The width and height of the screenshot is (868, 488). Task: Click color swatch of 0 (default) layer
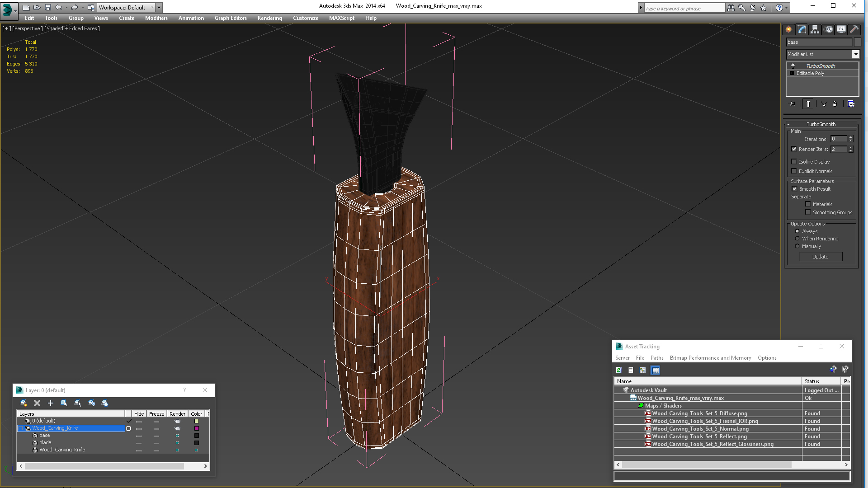(x=197, y=421)
